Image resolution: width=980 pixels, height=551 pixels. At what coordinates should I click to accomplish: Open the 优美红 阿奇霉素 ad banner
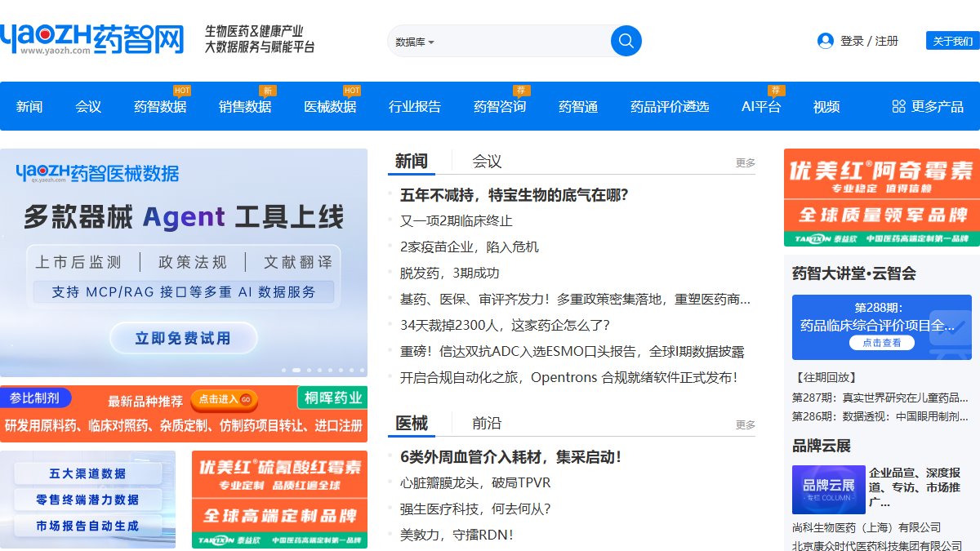point(882,198)
